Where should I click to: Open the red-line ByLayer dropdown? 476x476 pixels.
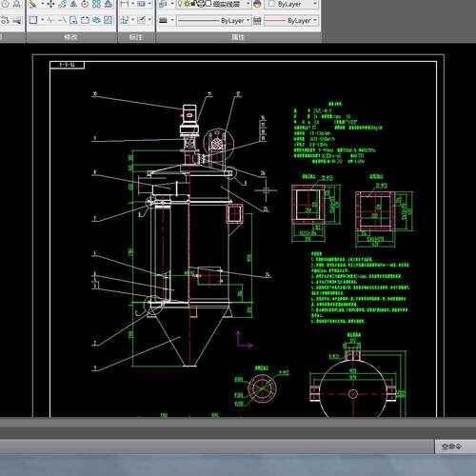point(291,21)
